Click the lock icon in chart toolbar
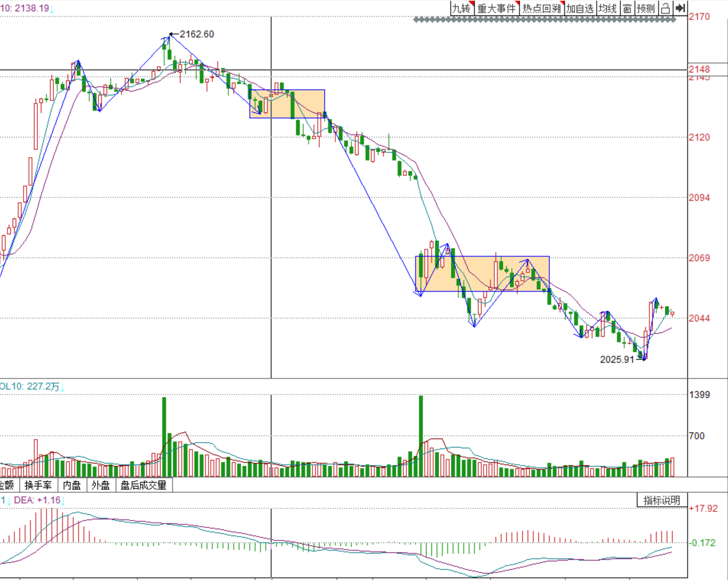The width and height of the screenshot is (728, 580). point(665,8)
